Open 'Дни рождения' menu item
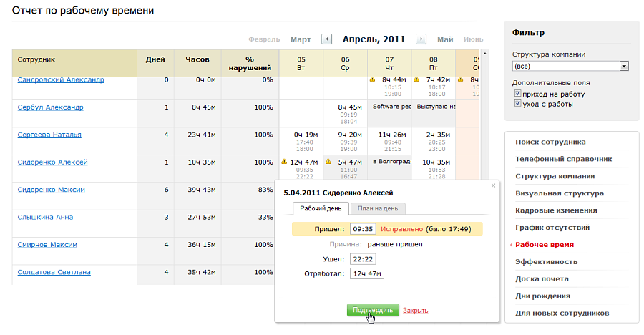This screenshot has height=335, width=644. pos(542,296)
